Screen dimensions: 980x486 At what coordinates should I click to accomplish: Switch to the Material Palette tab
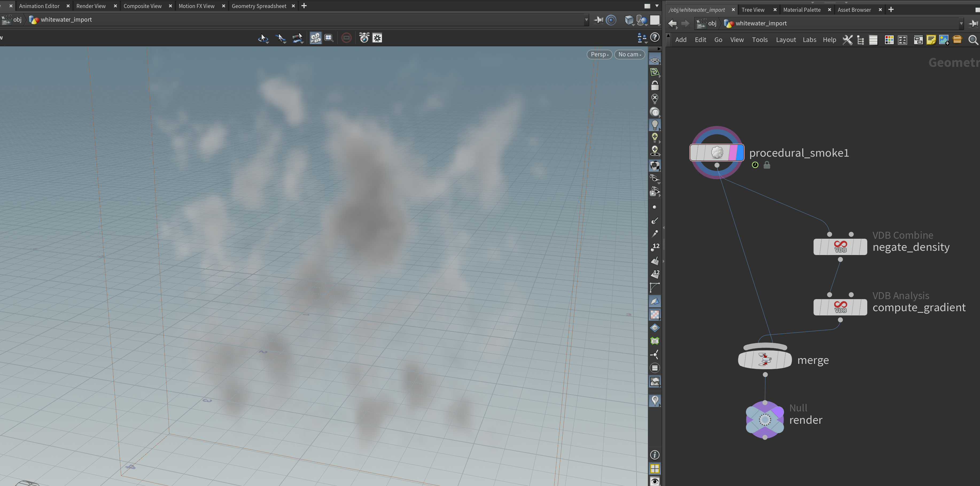coord(802,10)
